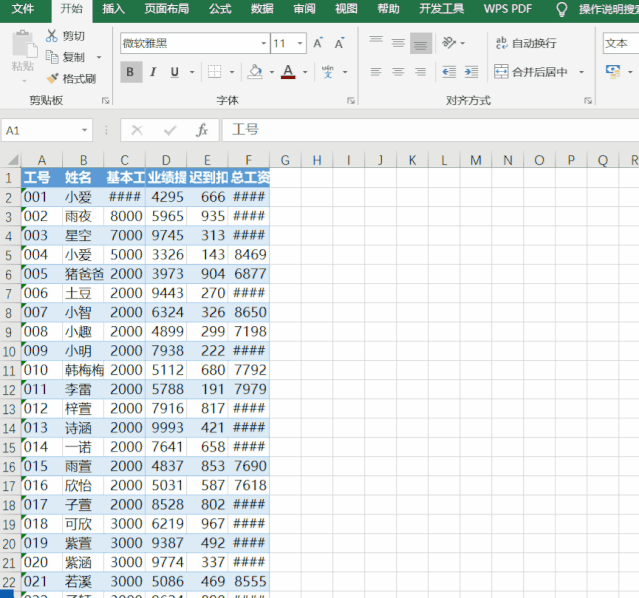The height and width of the screenshot is (598, 639).
Task: Click the Copy icon
Action: tap(52, 57)
